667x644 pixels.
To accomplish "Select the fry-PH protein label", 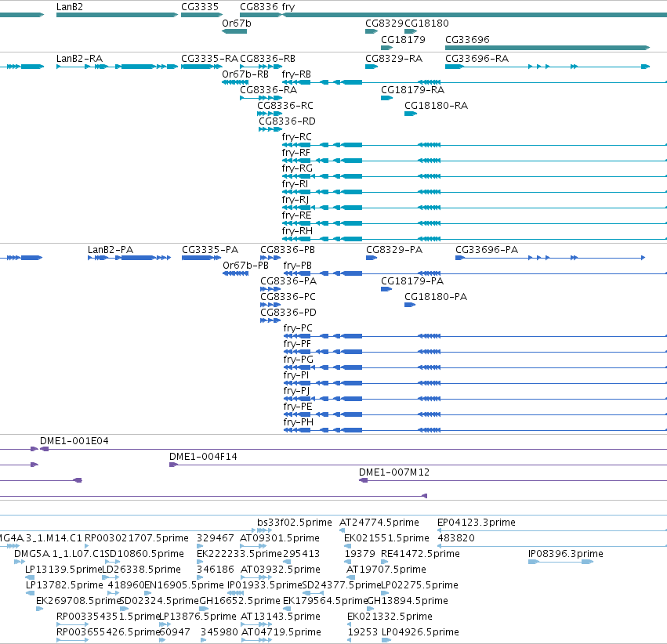I will [x=298, y=422].
